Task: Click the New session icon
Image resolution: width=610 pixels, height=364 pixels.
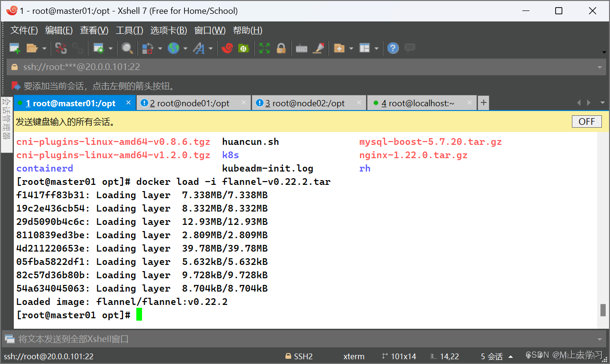Action: tap(15, 48)
